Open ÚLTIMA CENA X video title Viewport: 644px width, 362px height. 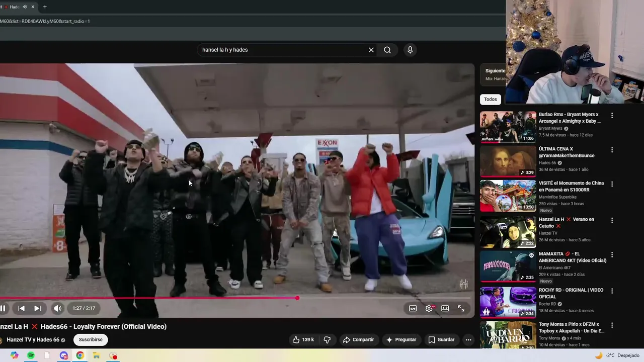tap(567, 152)
